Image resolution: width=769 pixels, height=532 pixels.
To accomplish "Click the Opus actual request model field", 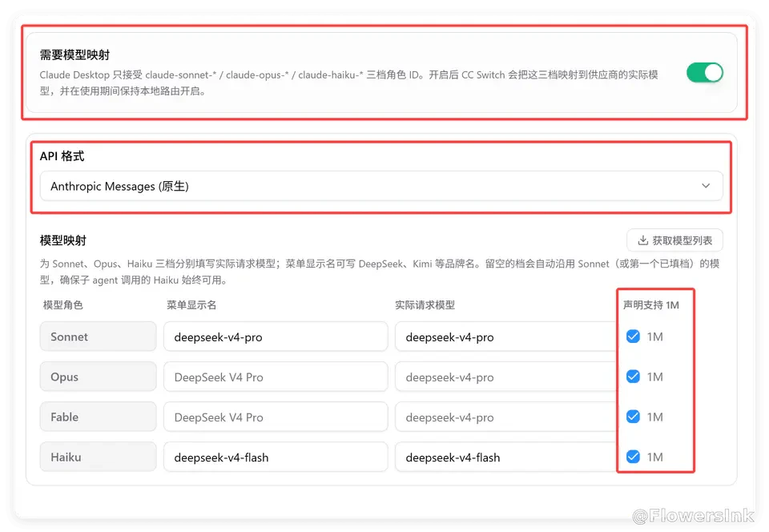I will coord(505,377).
